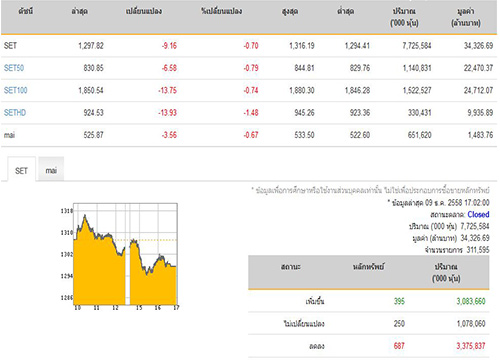Click the unchanged securities count 250

[x=399, y=324]
